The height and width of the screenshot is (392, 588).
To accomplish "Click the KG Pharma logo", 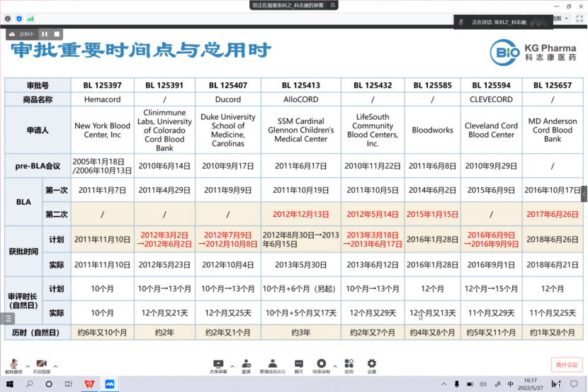I will pyautogui.click(x=533, y=52).
